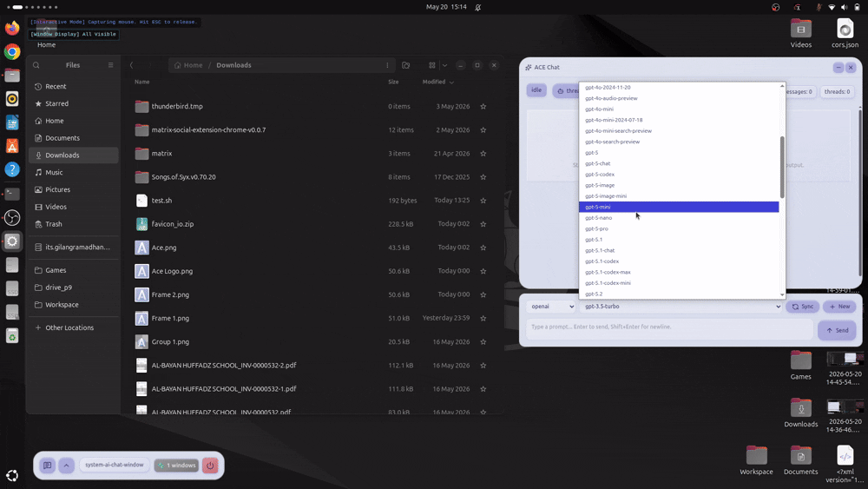The height and width of the screenshot is (489, 868).
Task: Open the Help question mark dock icon
Action: click(12, 169)
